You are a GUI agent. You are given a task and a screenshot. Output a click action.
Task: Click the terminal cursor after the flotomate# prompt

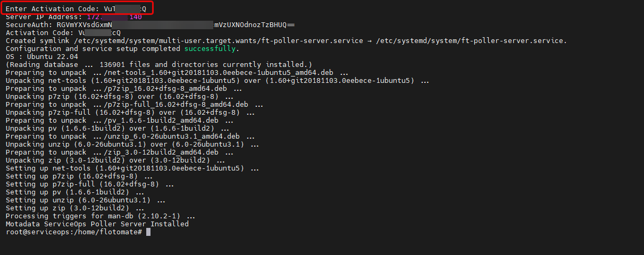pyautogui.click(x=148, y=232)
